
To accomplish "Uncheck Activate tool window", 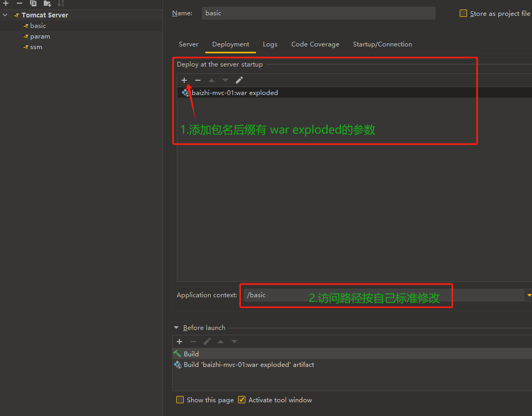I will (x=242, y=400).
